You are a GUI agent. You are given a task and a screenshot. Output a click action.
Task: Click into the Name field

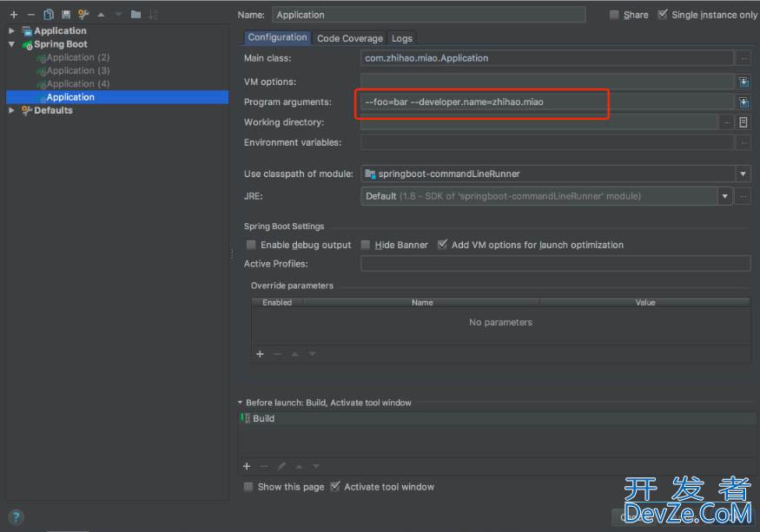click(x=428, y=15)
